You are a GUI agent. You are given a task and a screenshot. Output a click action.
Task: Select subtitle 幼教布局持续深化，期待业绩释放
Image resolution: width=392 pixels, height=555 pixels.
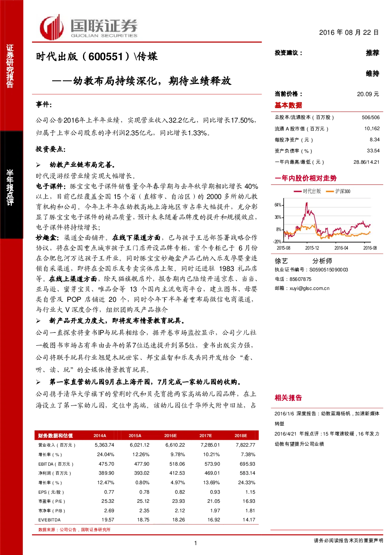pos(152,81)
